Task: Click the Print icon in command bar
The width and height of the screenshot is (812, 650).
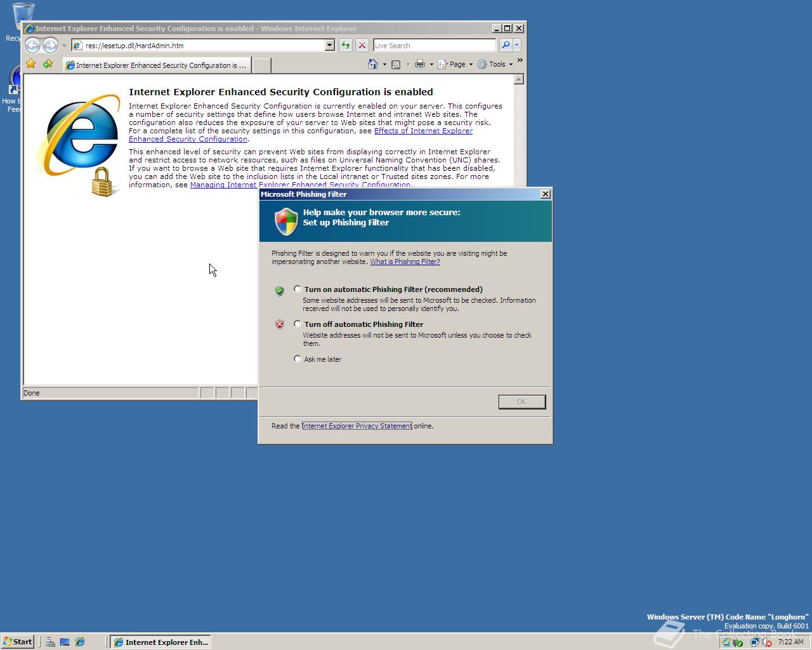Action: pyautogui.click(x=419, y=64)
